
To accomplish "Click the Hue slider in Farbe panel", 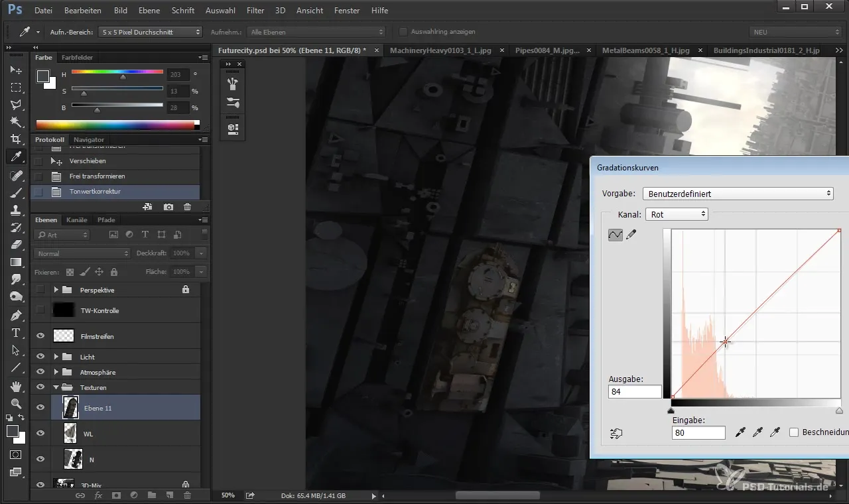I will (x=117, y=72).
